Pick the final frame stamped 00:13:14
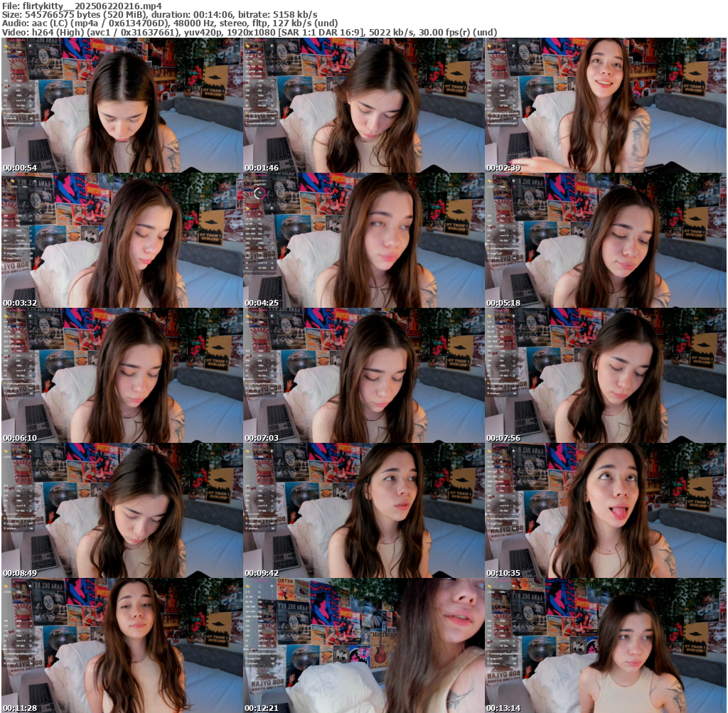728x713 pixels. [x=606, y=645]
